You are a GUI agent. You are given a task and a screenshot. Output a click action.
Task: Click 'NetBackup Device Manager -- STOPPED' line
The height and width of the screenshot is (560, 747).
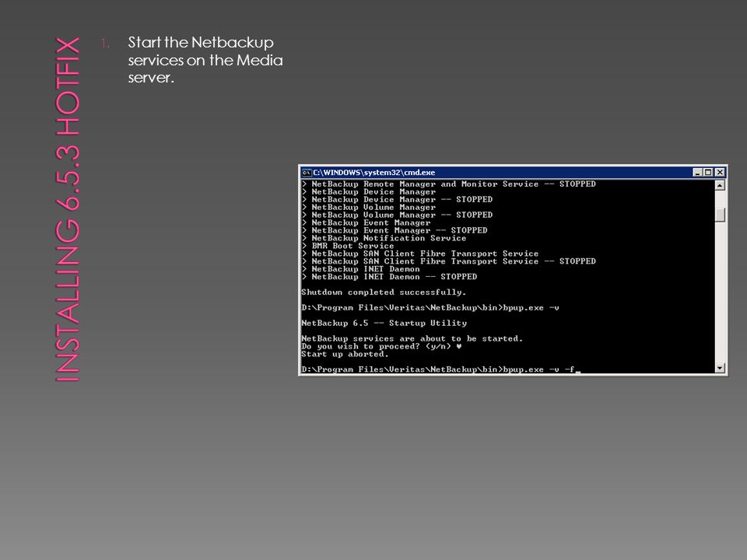coord(397,200)
